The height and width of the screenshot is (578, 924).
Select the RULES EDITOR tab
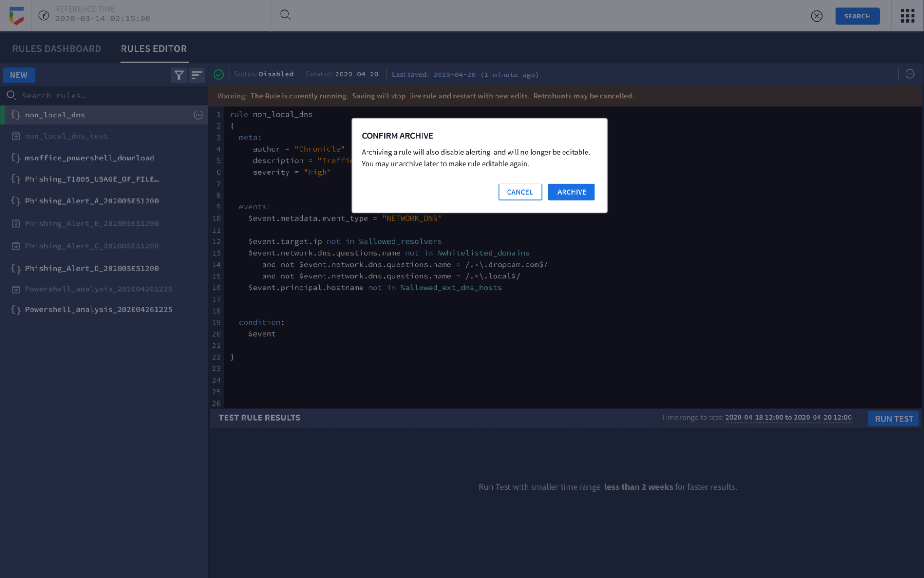pos(153,48)
